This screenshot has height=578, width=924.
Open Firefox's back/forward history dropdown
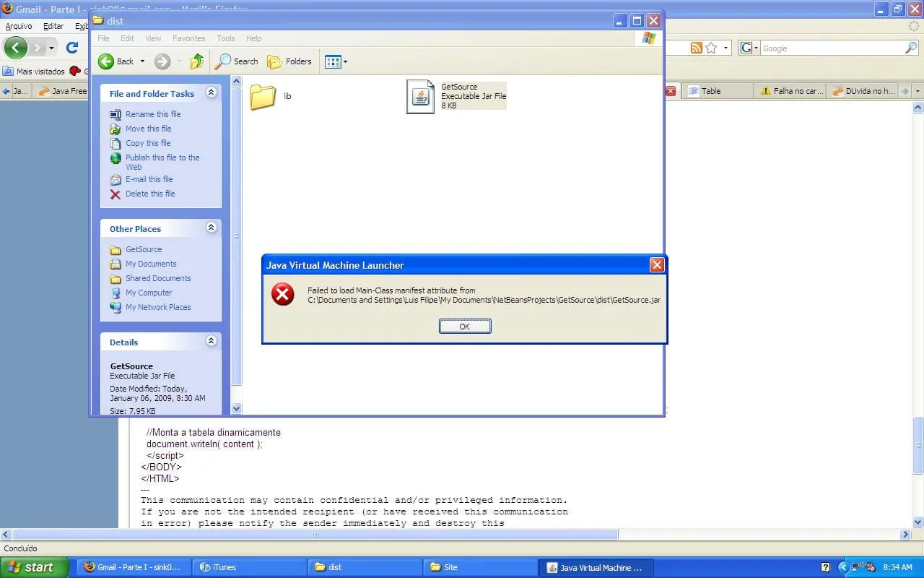(51, 48)
